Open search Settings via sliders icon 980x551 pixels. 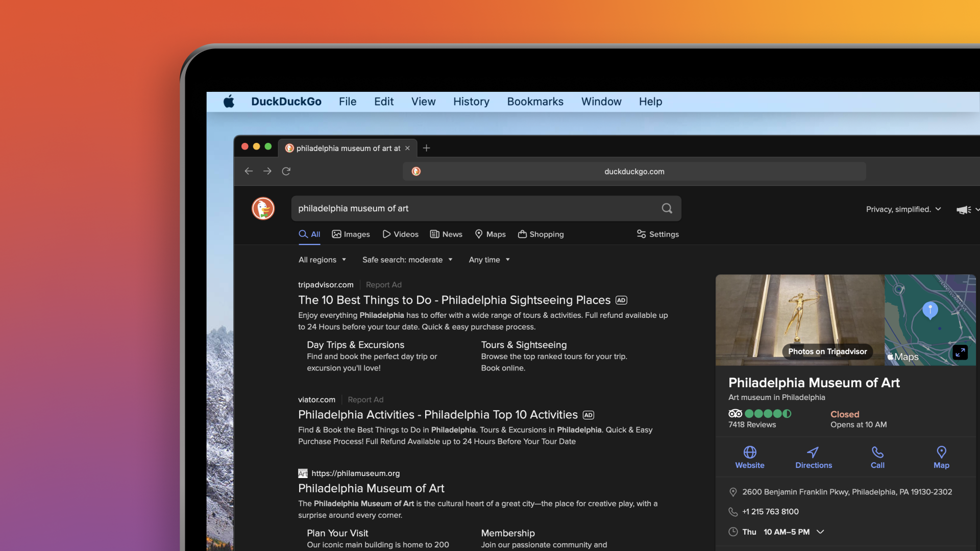tap(642, 234)
